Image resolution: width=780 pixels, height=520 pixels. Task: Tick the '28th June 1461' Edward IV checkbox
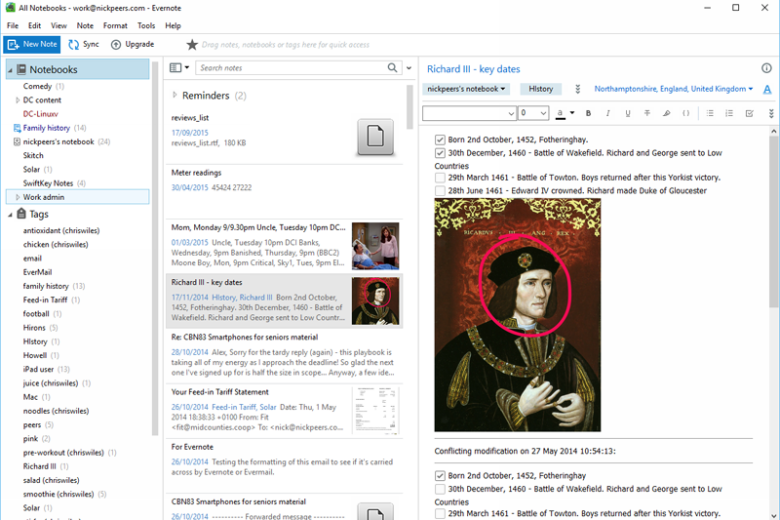[440, 191]
